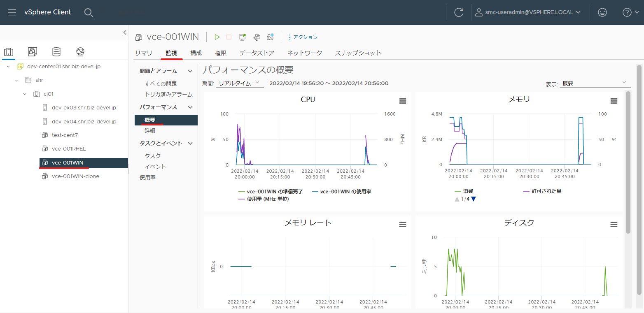
Task: Collapse the cl01 cluster node
Action: (x=25, y=94)
